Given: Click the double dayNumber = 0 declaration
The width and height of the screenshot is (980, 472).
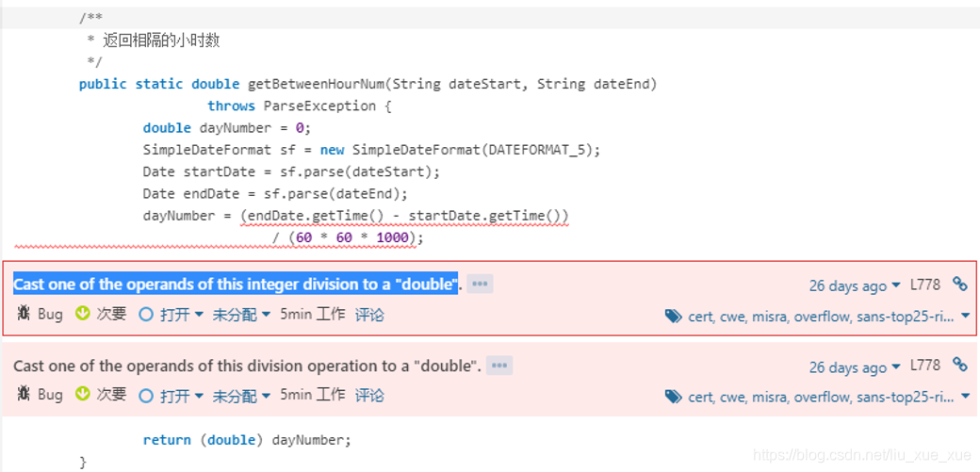Looking at the screenshot, I should pyautogui.click(x=227, y=127).
